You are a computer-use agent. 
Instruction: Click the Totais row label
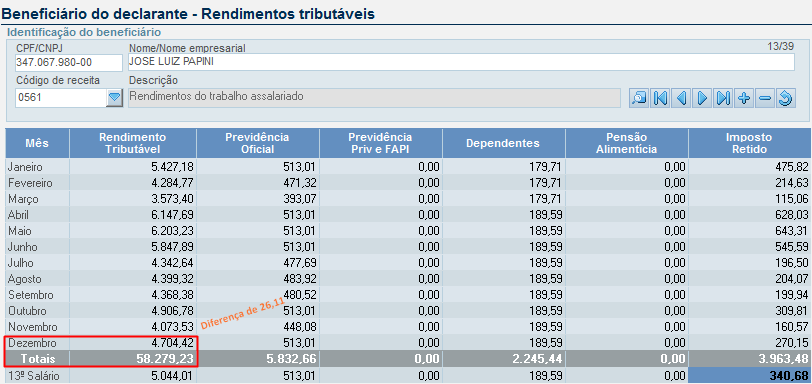[37, 359]
